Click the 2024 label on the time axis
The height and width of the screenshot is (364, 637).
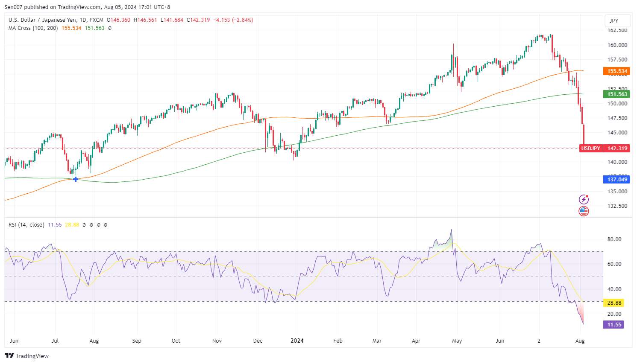pyautogui.click(x=297, y=341)
